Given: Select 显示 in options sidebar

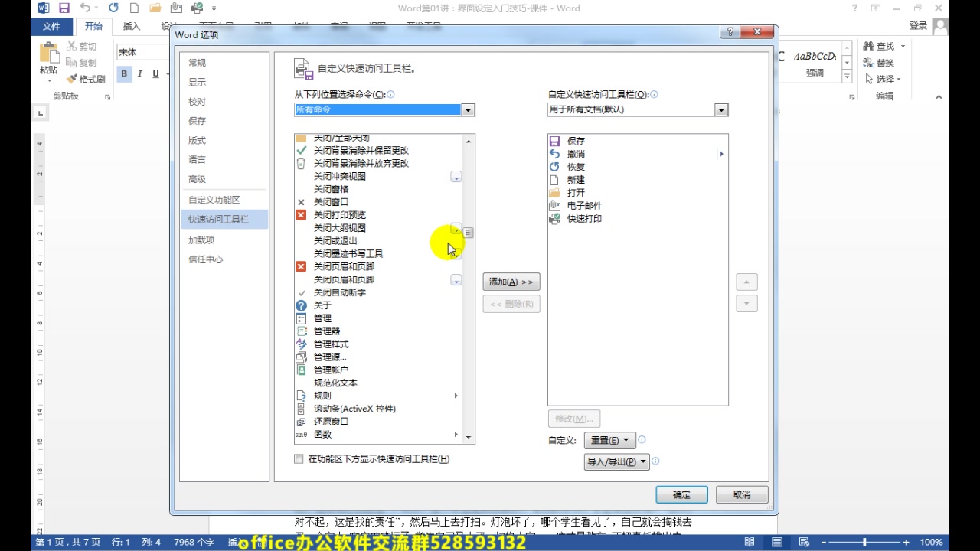Looking at the screenshot, I should 223,82.
